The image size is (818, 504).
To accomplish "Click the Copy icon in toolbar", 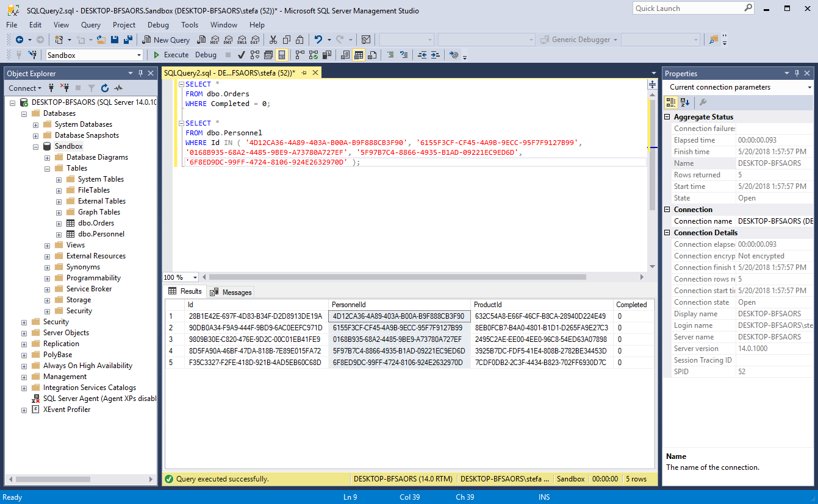I will (x=287, y=40).
